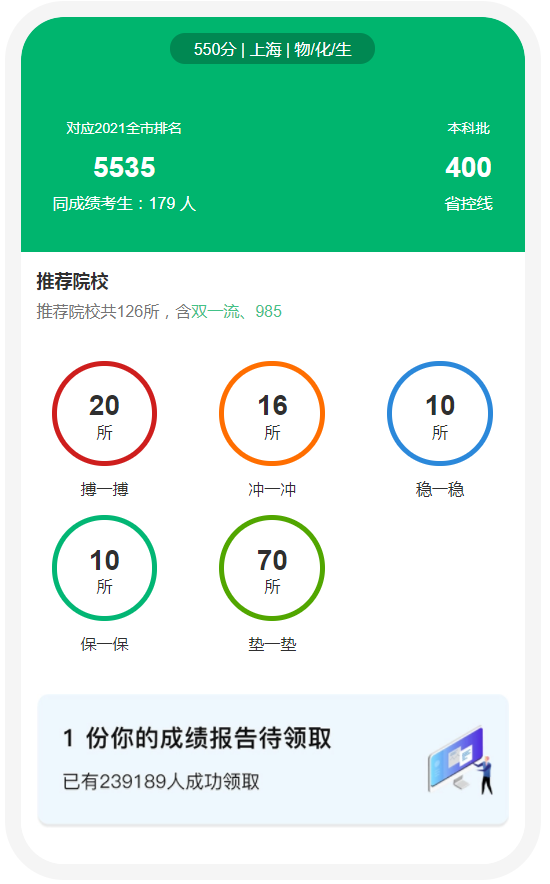
Task: Tap the city ranking number 5535
Action: point(125,168)
